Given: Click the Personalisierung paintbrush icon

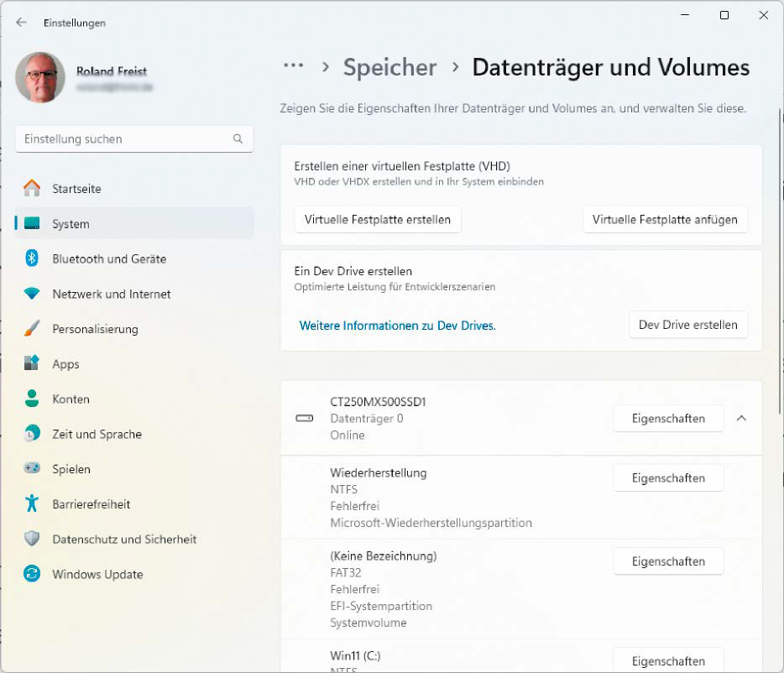Looking at the screenshot, I should 32,328.
